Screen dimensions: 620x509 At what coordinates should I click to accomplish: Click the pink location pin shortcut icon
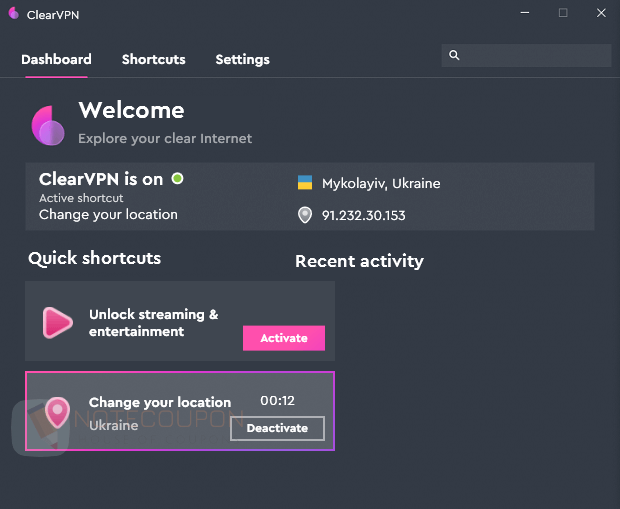(x=57, y=413)
